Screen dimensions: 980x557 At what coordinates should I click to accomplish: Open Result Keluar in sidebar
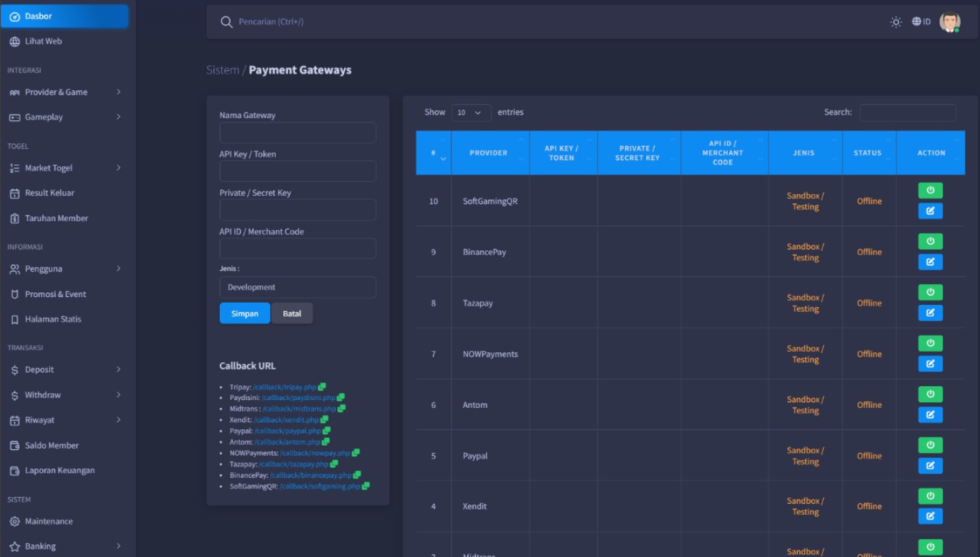[49, 193]
